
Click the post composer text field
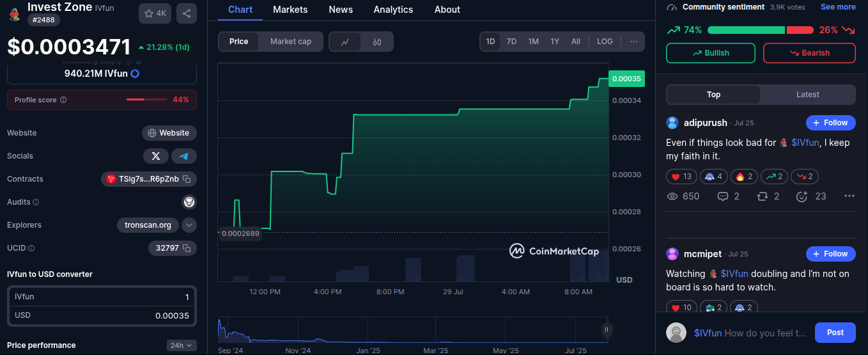(750, 333)
